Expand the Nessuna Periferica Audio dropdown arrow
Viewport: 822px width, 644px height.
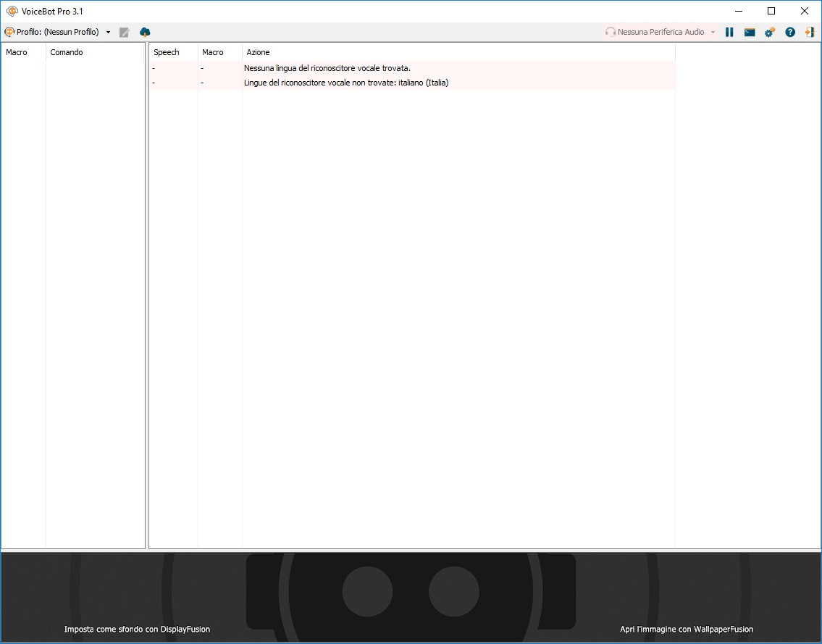(x=713, y=32)
